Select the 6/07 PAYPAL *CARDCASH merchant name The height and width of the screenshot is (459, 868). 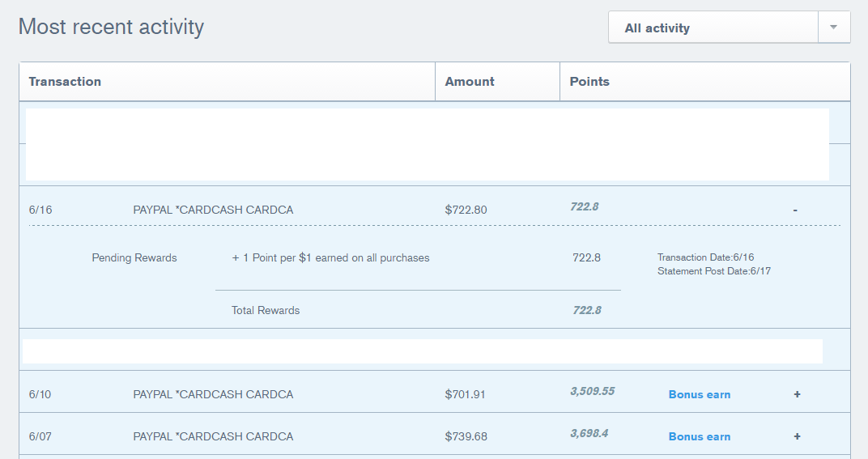(x=213, y=437)
